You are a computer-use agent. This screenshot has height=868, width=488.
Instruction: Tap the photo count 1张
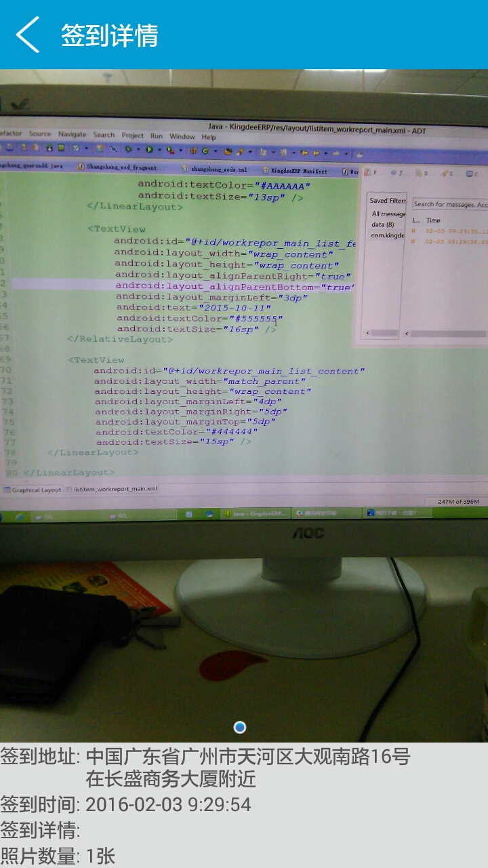(x=100, y=856)
